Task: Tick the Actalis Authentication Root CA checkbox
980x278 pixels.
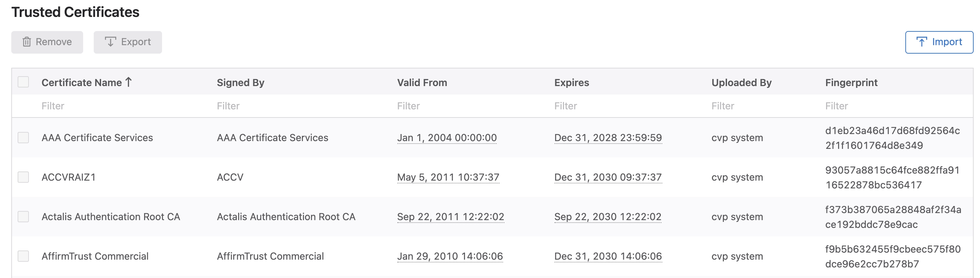Action: (23, 217)
